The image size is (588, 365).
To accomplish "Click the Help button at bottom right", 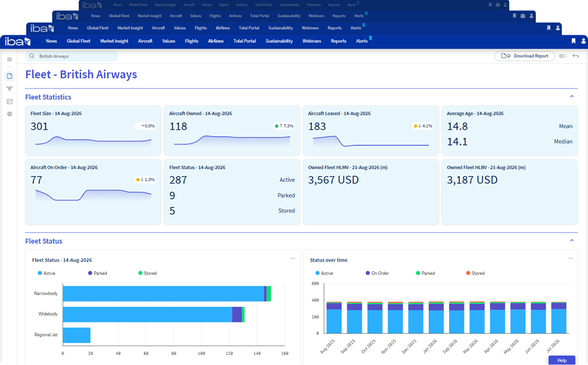I will coord(562,360).
